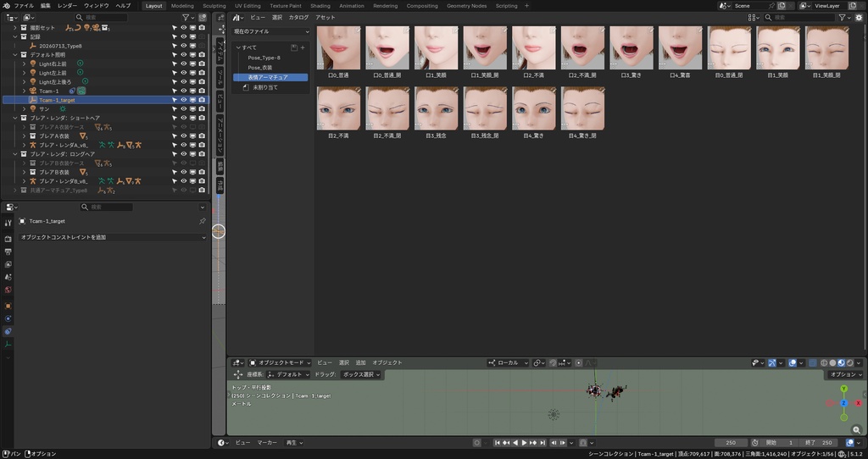868x459 pixels.
Task: Toggle render visibility of サン camera icon
Action: 202,109
